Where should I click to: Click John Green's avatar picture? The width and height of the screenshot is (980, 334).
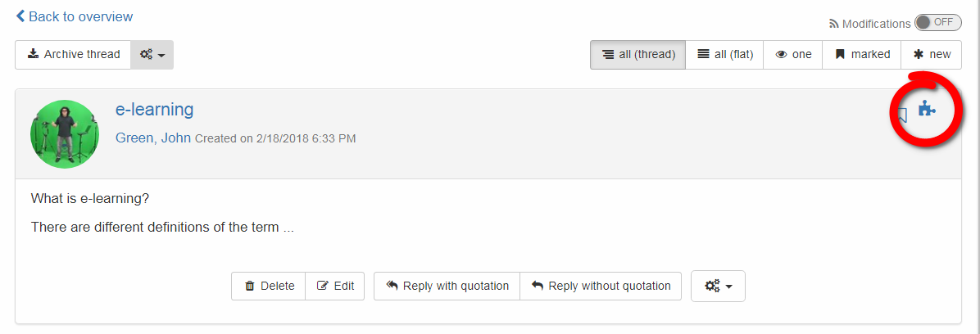pos(65,134)
